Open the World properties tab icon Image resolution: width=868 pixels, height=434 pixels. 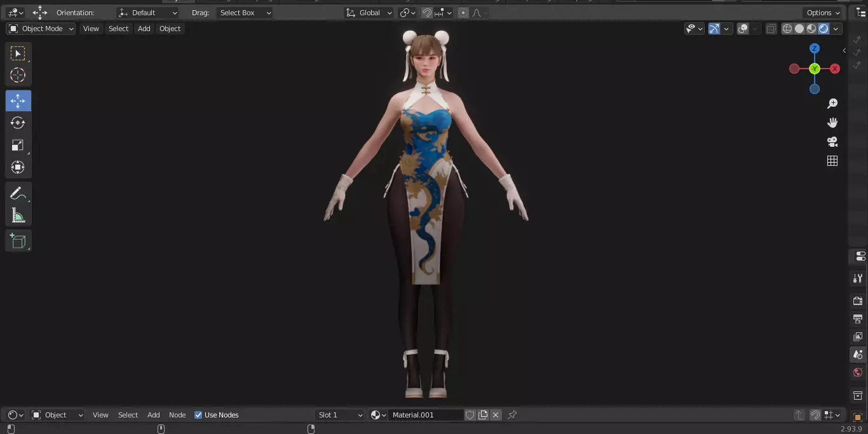tap(858, 372)
